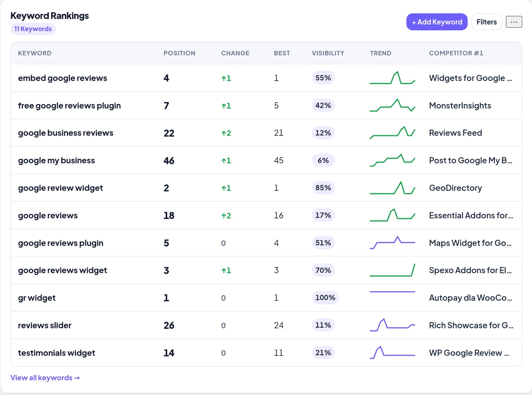Viewport: 532px width, 395px height.
Task: Click the 100% visibility badge
Action: coord(325,298)
